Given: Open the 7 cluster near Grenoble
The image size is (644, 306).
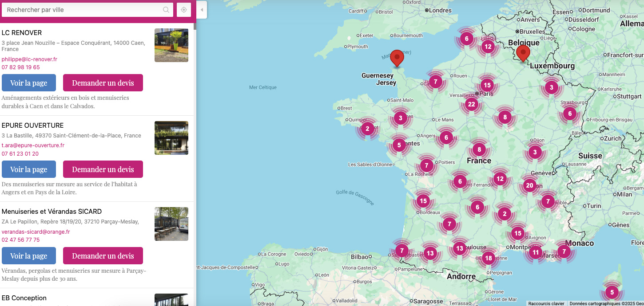Looking at the screenshot, I should 548,201.
